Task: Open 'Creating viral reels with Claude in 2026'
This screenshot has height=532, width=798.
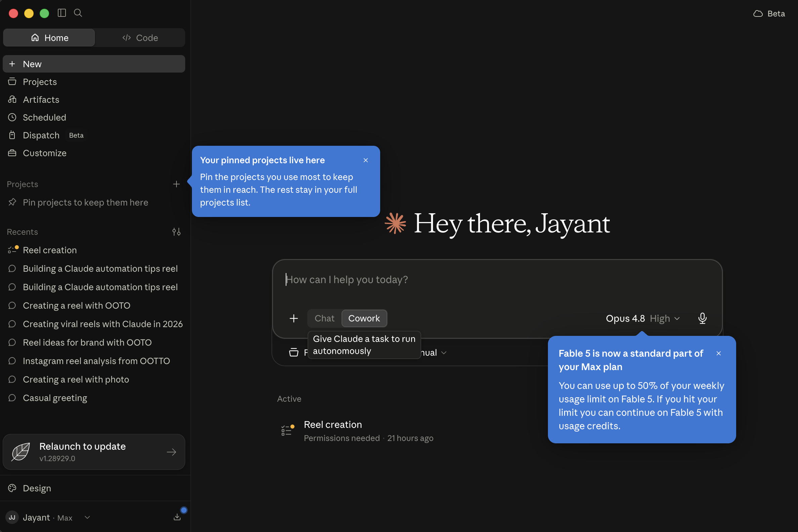Action: pyautogui.click(x=94, y=324)
